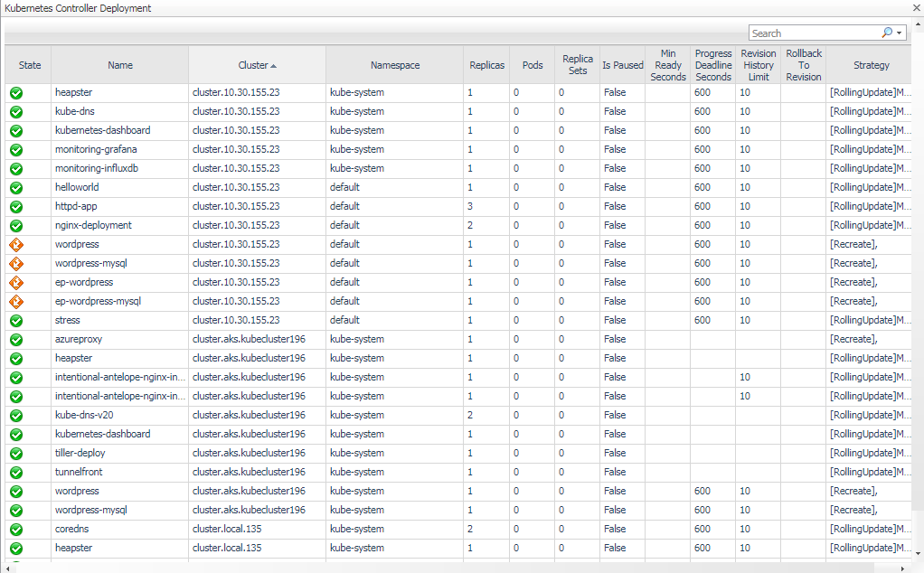Open the monitoring-grafana deployment name

pos(96,149)
